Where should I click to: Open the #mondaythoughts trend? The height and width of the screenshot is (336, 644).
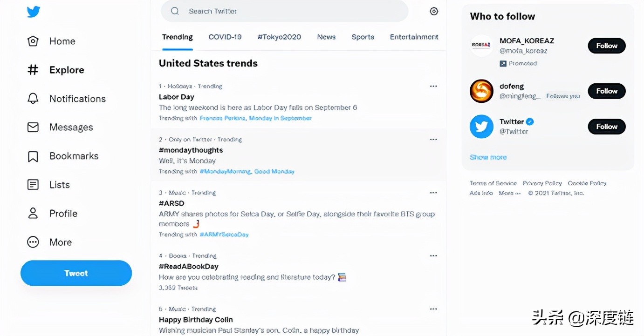(x=191, y=150)
